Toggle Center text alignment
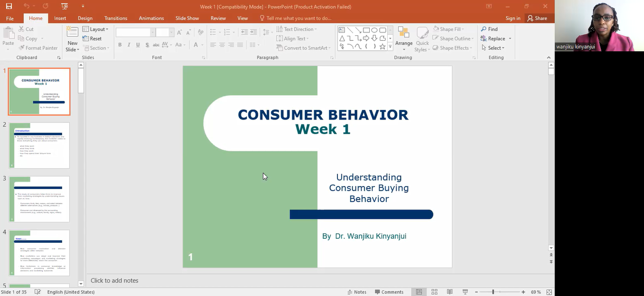The height and width of the screenshot is (296, 644). click(x=222, y=45)
